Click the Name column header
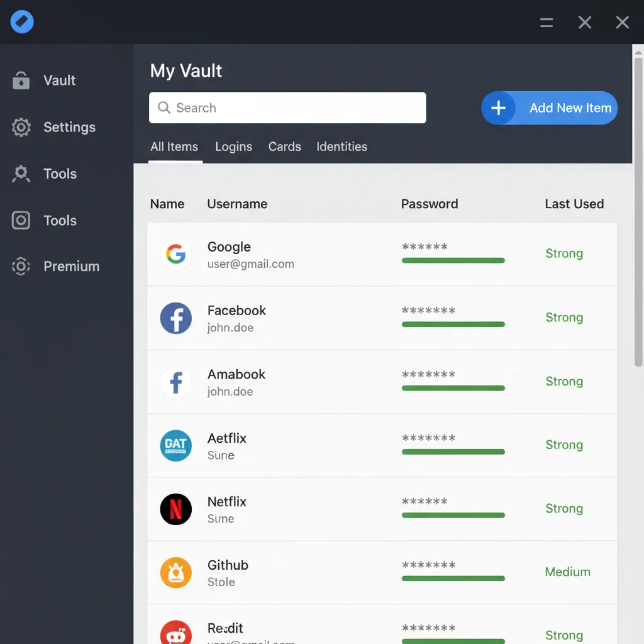 coord(167,204)
